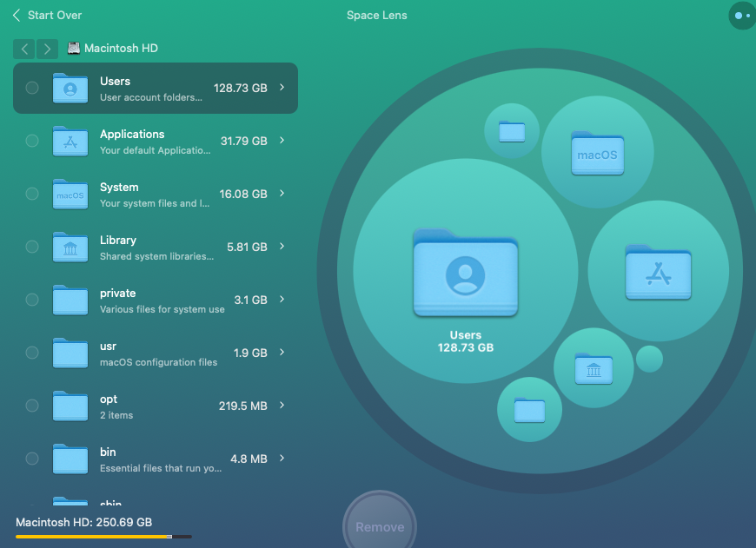This screenshot has width=756, height=548.
Task: Click the private folder icon in list
Action: 70,300
